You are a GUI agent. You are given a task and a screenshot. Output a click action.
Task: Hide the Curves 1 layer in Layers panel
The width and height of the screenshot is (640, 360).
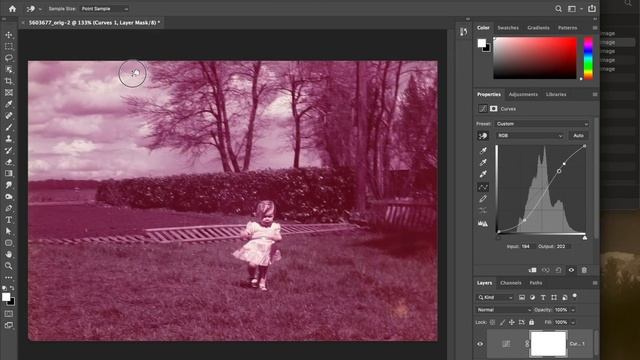(x=480, y=344)
